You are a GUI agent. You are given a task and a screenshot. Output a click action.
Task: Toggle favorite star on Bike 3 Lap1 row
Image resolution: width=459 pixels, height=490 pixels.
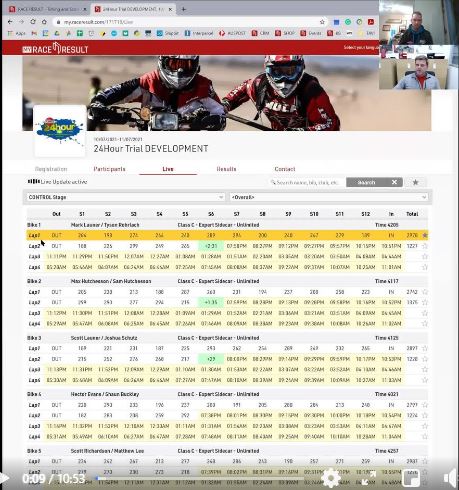pos(425,348)
